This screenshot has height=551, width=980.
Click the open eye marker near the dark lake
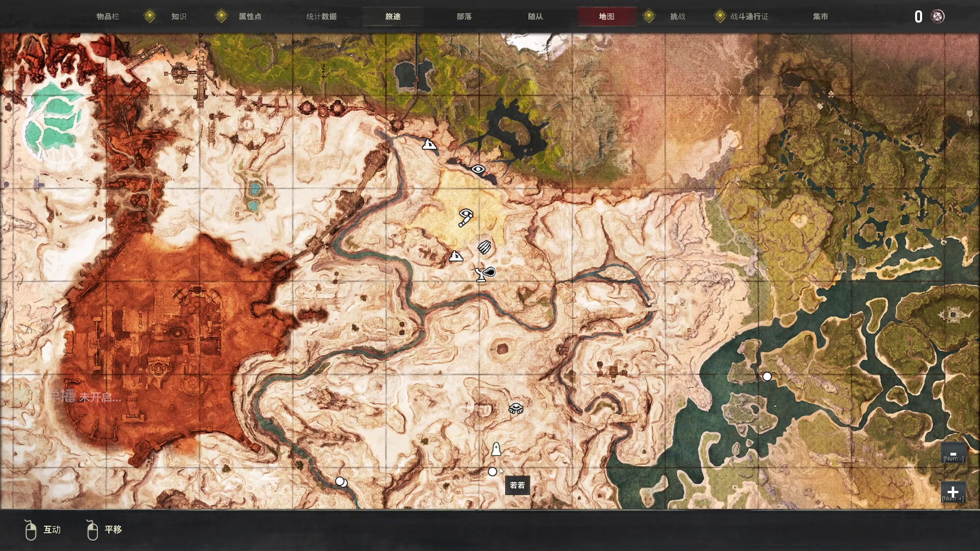click(478, 169)
